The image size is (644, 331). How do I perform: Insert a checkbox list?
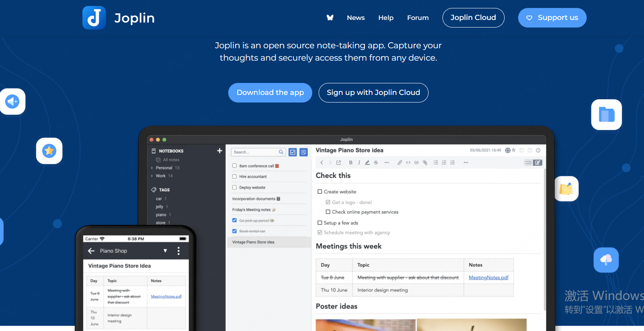pos(452,162)
